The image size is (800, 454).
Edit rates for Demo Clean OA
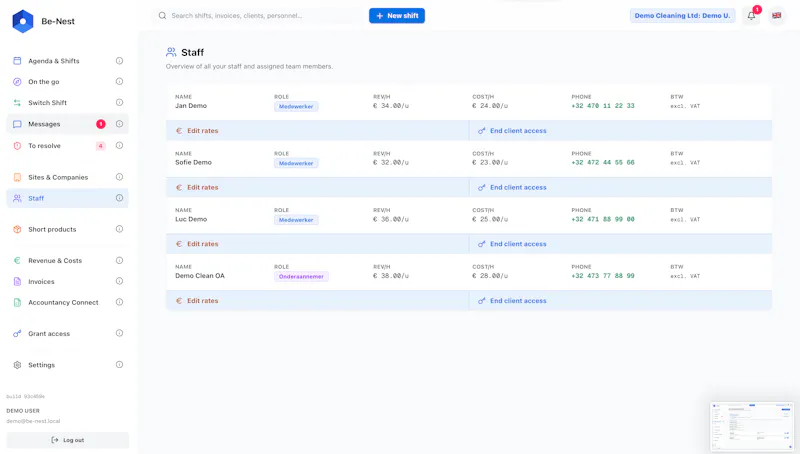click(x=197, y=300)
